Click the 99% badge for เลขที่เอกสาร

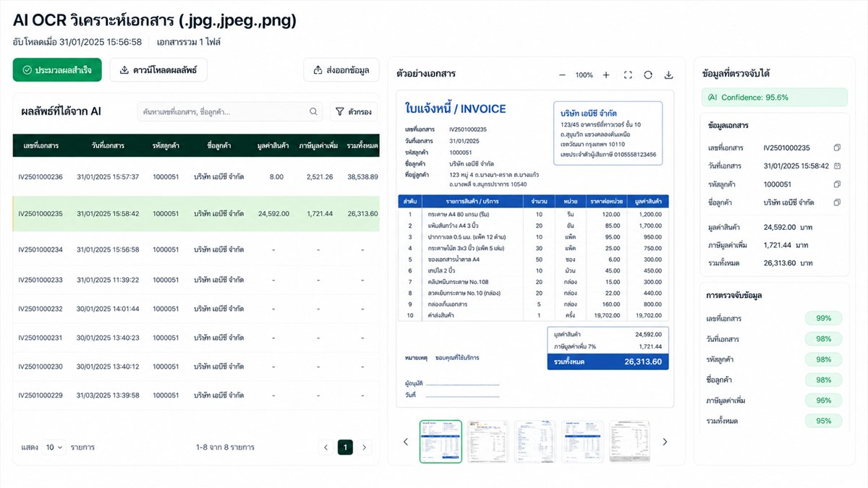(x=823, y=318)
